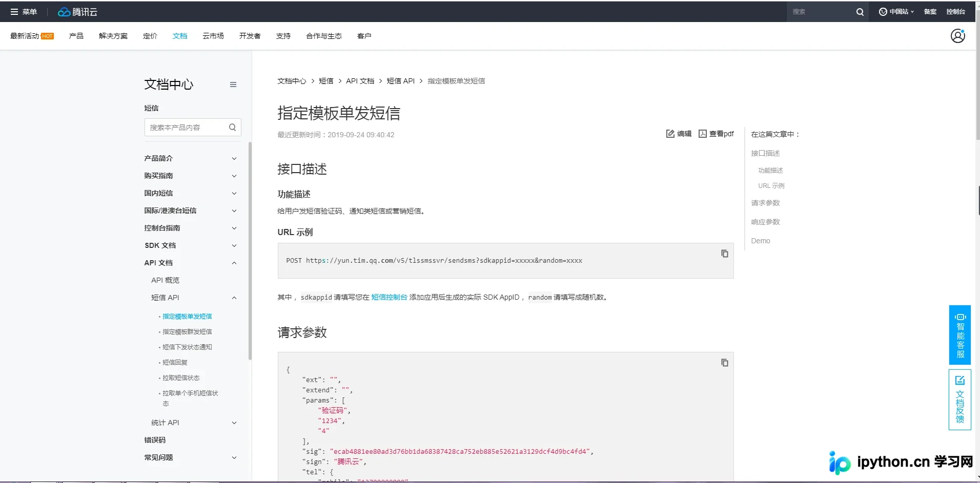Open 解决方案 nav menu

coord(113,36)
